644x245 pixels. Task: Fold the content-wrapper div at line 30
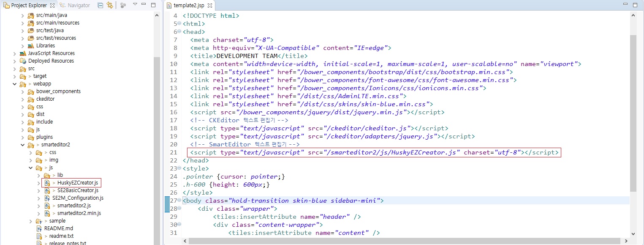179,225
